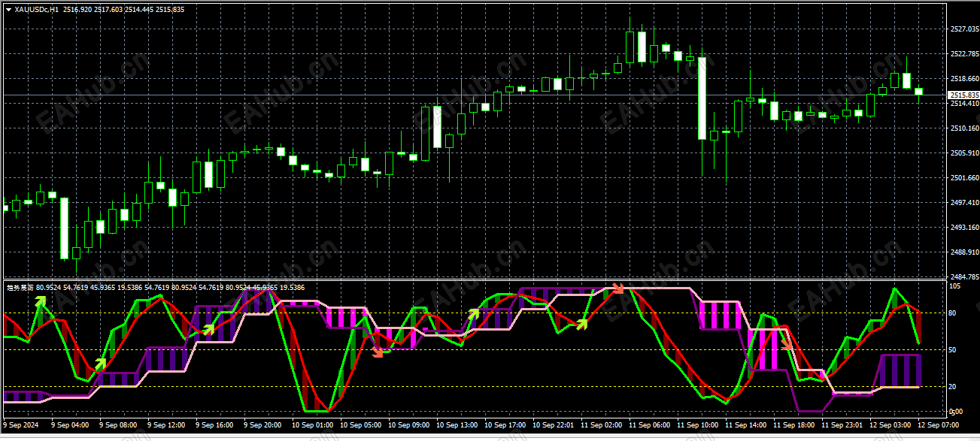Click time label 10 Sep 22:01
980x441 pixels.
(555, 425)
